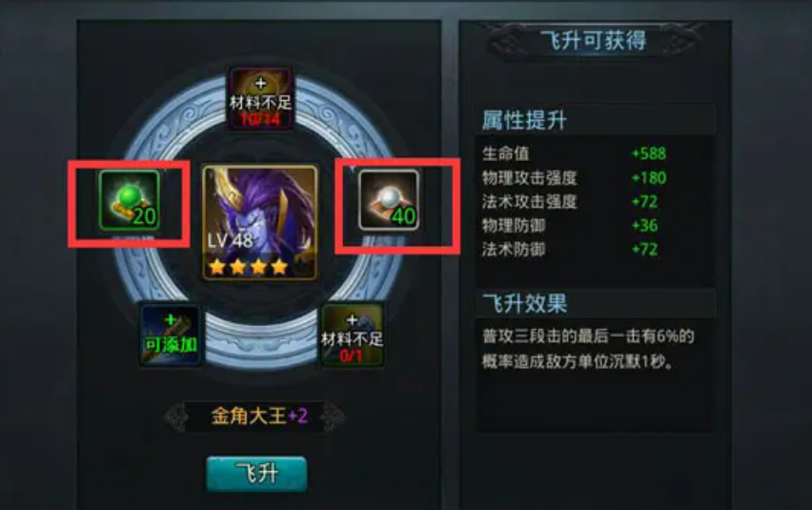
Task: Click the 物理攻击强度 +180 row
Action: 575,177
